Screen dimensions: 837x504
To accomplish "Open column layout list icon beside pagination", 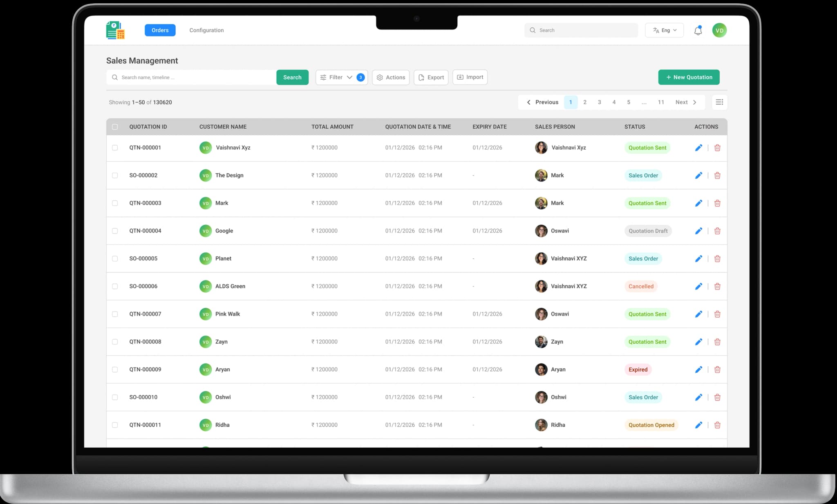I will (x=719, y=102).
